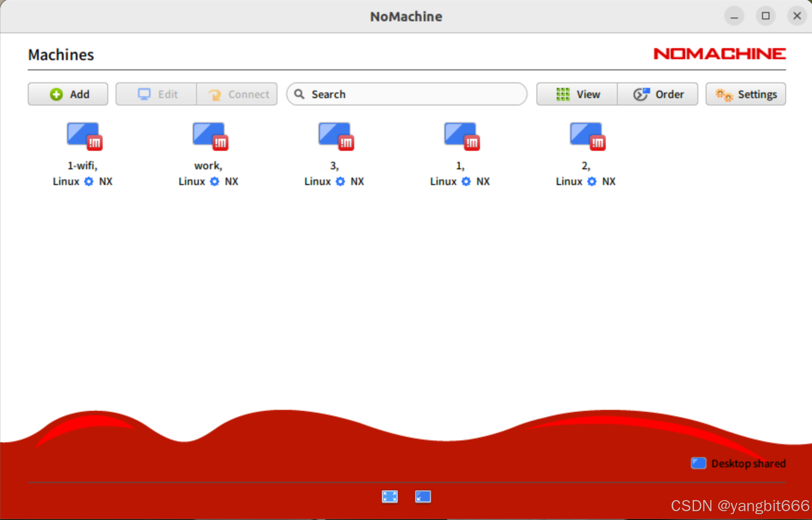This screenshot has height=520, width=812.
Task: Open machine "3" by its monitor icon
Action: [x=335, y=136]
